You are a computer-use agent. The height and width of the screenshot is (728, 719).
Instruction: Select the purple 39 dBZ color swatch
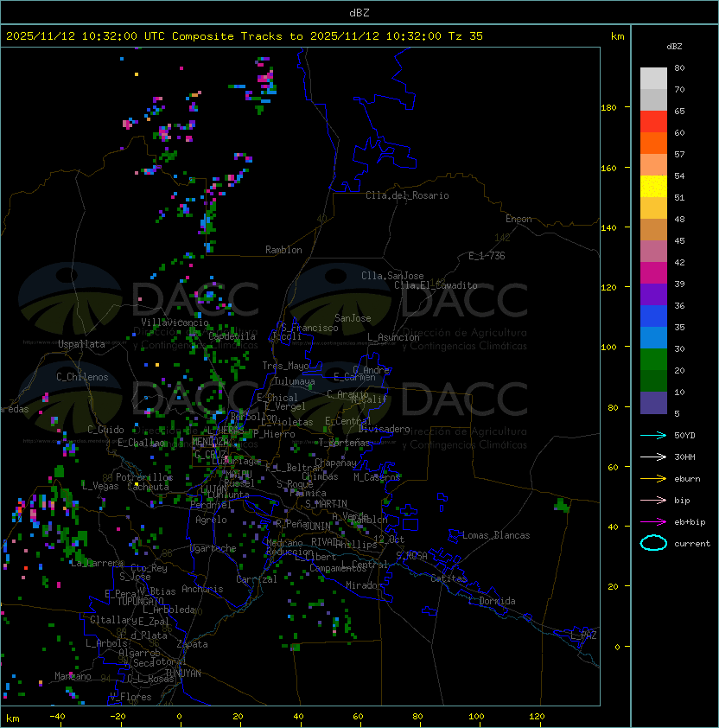(x=653, y=294)
